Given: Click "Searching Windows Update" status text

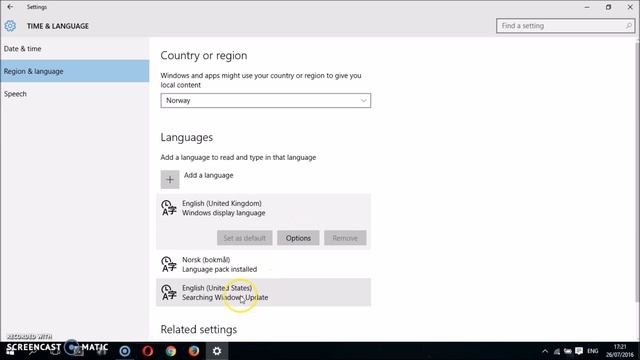Looking at the screenshot, I should (x=225, y=298).
